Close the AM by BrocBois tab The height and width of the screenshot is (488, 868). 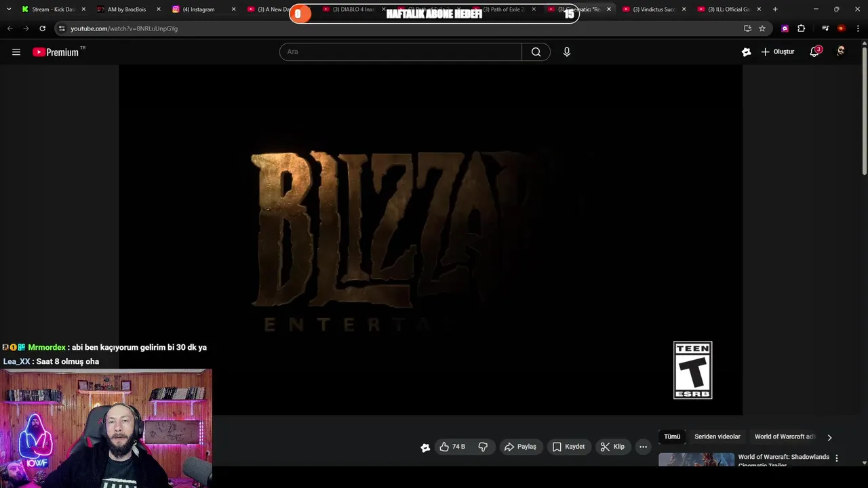click(159, 9)
